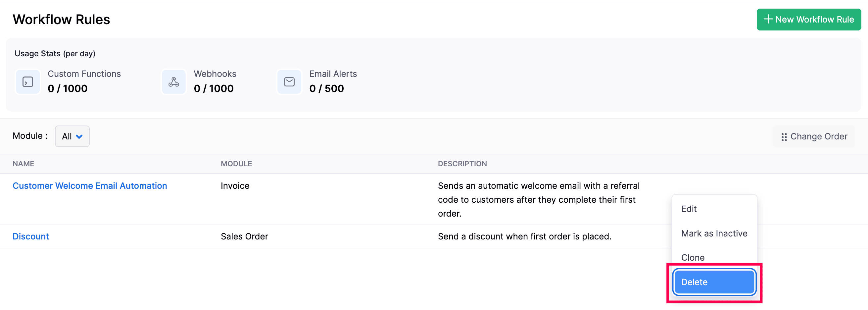Image resolution: width=868 pixels, height=310 pixels.
Task: Open the Discount workflow rule
Action: 31,236
